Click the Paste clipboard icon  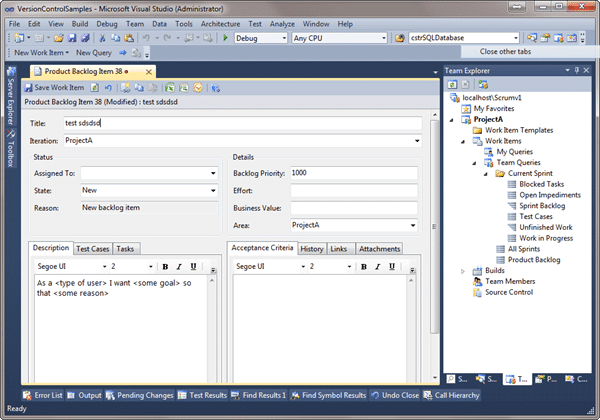coord(129,38)
